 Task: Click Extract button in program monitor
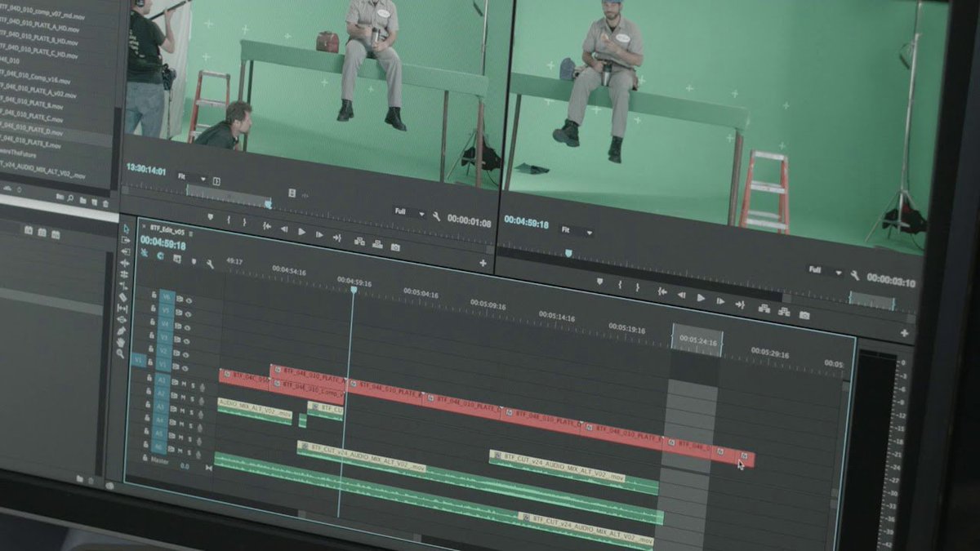pyautogui.click(x=784, y=311)
